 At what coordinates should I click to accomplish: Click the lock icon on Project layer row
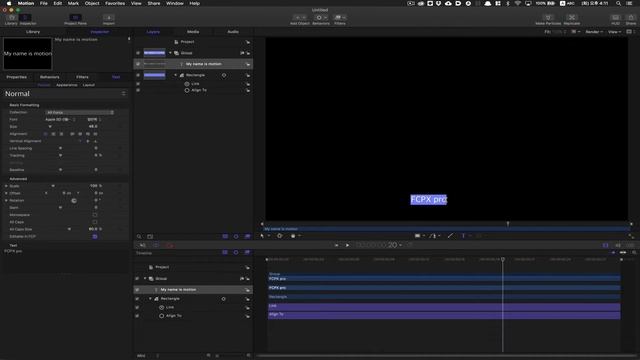tap(248, 42)
